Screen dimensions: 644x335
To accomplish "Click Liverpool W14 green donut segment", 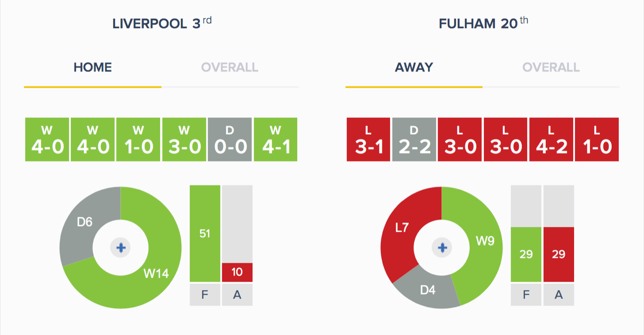I will click(x=156, y=274).
